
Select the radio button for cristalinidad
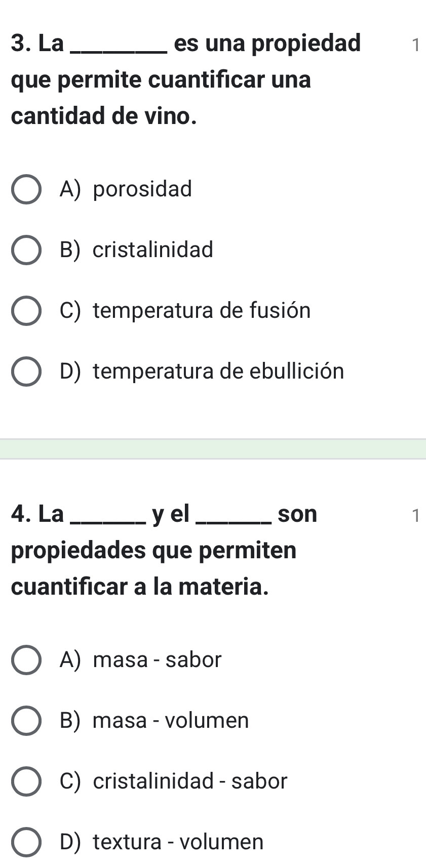pyautogui.click(x=26, y=250)
